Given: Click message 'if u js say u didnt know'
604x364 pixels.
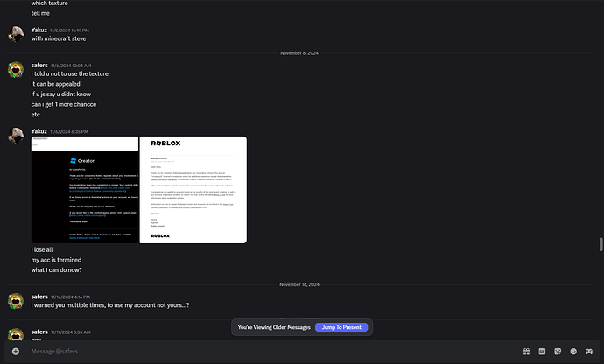Looking at the screenshot, I should tap(61, 94).
